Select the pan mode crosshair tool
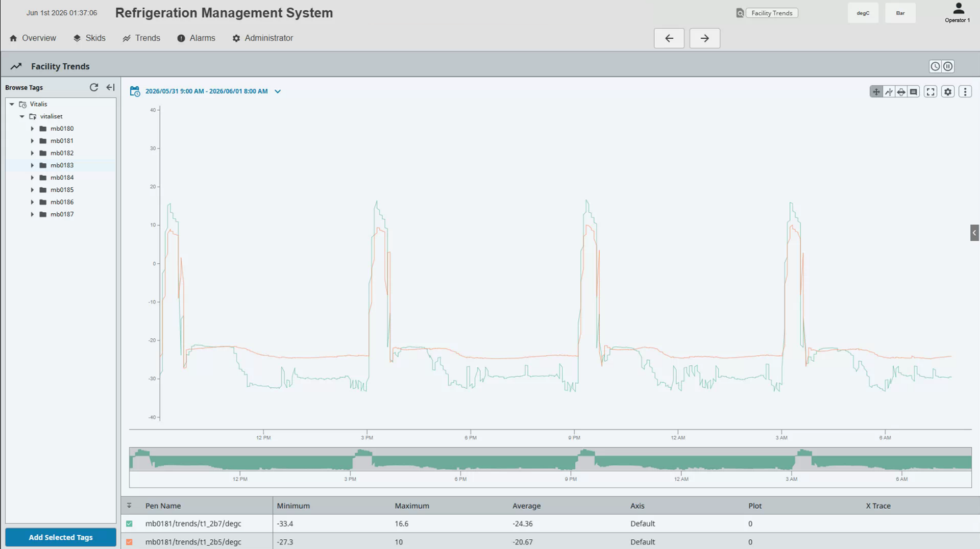Screen dimensions: 980x549 [876, 92]
